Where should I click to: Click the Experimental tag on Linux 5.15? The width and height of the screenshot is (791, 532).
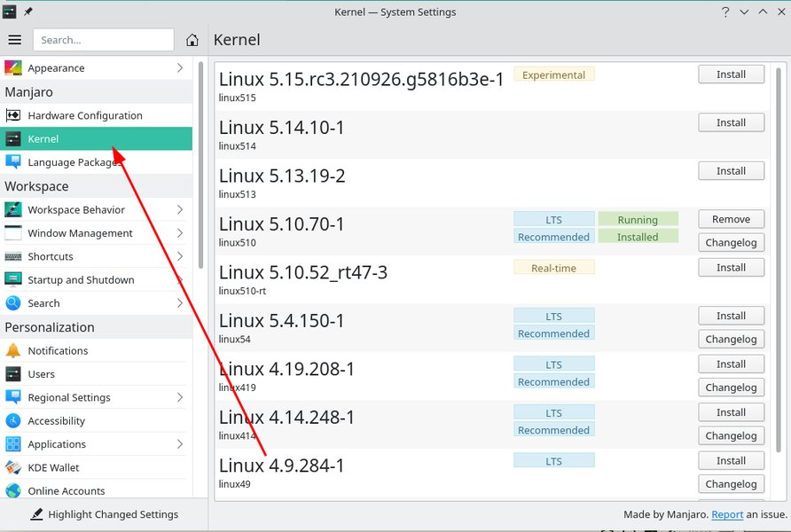(554, 74)
